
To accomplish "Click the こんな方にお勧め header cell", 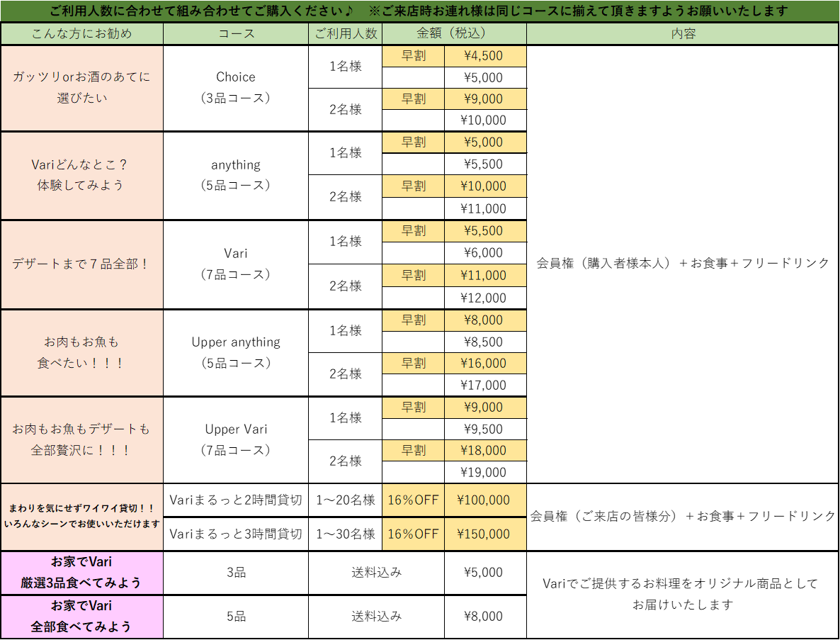I will pyautogui.click(x=82, y=33).
